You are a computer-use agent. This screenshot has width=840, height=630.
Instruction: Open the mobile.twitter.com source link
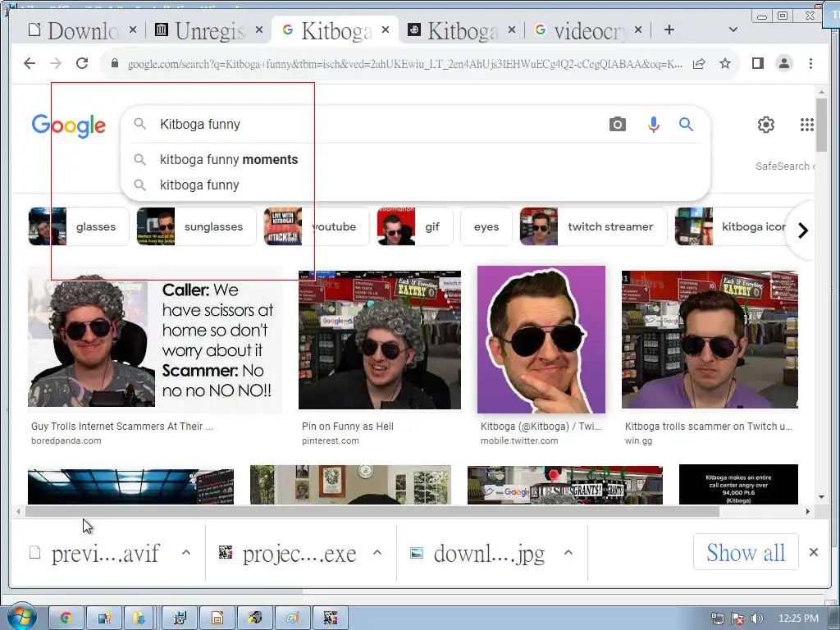coord(519,441)
